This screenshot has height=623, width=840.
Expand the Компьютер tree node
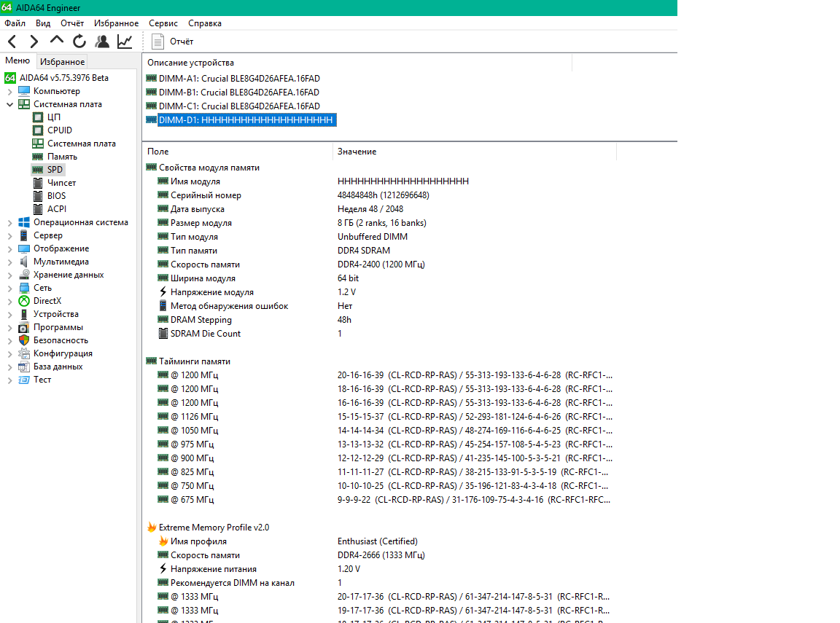tap(9, 92)
